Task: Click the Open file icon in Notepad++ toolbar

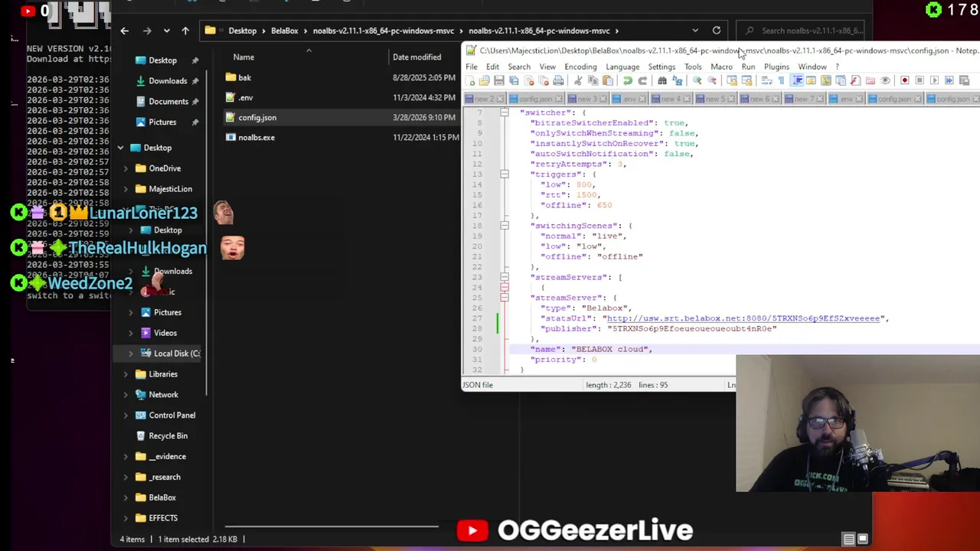Action: (485, 80)
